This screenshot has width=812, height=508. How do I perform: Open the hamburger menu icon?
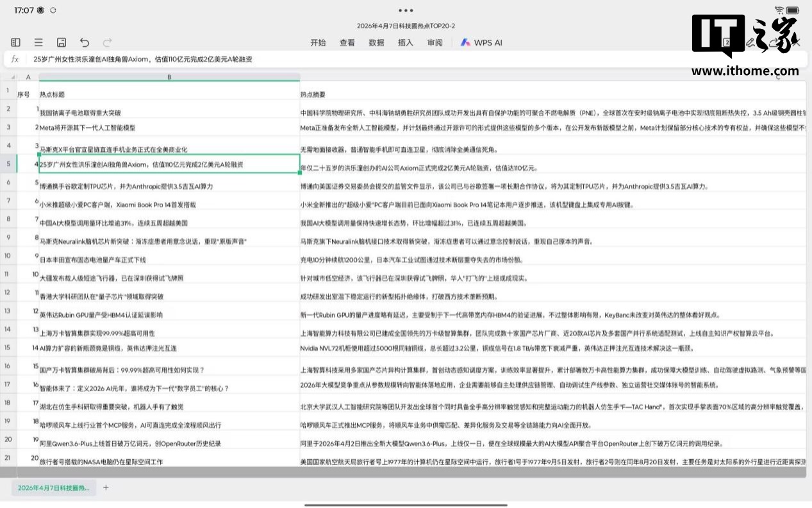[x=38, y=42]
